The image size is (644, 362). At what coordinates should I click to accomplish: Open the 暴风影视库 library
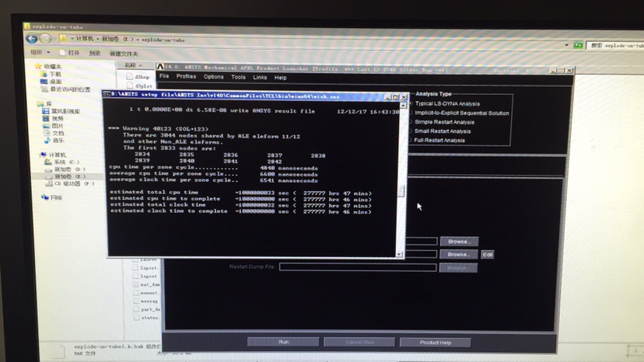61,111
